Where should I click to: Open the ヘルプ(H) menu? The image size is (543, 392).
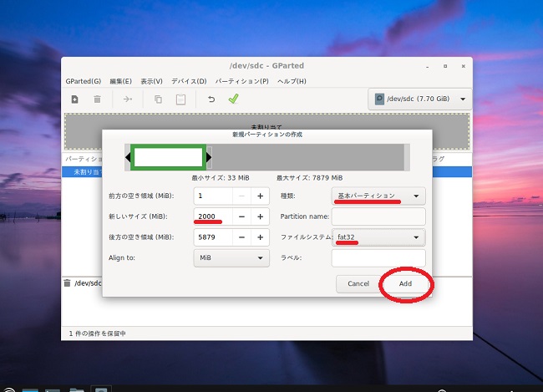(x=292, y=81)
